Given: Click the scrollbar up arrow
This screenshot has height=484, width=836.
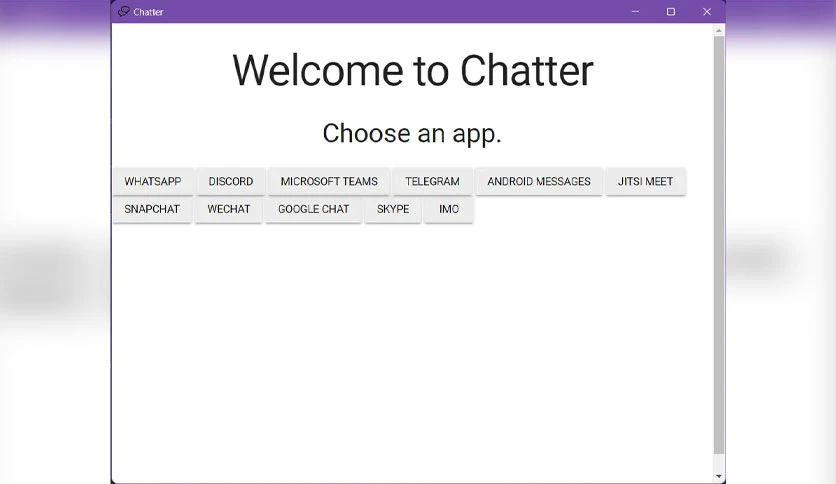Looking at the screenshot, I should click(719, 31).
